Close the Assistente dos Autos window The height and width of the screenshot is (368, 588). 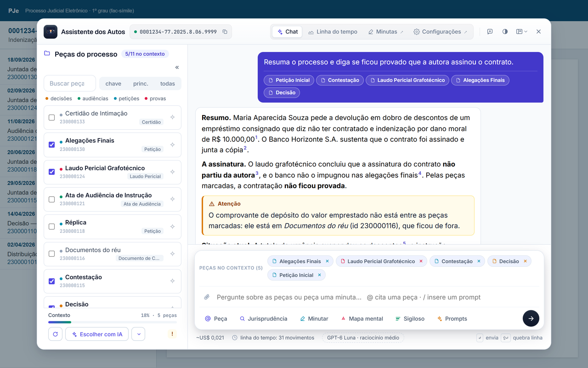pyautogui.click(x=539, y=32)
